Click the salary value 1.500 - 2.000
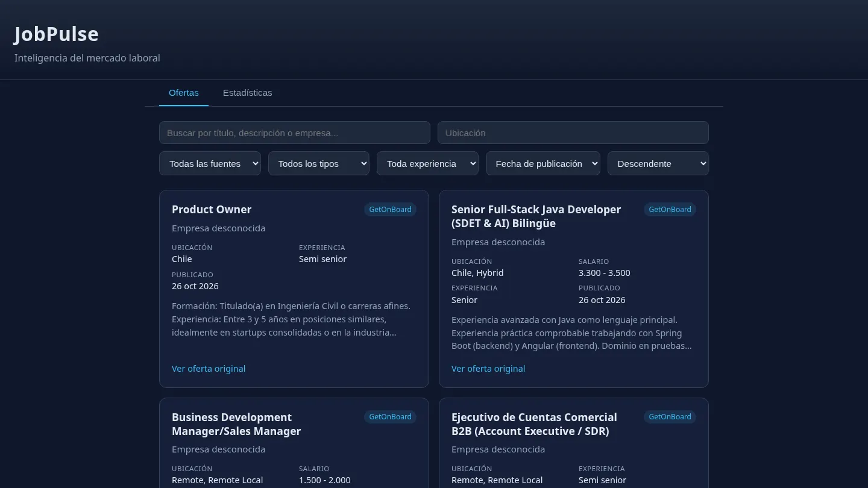The width and height of the screenshot is (868, 488). point(325,480)
